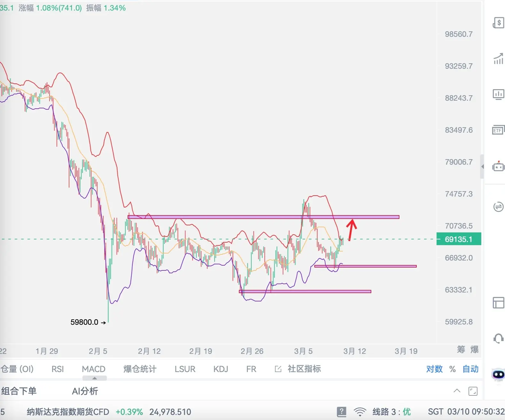
Task: Open the ETF panel icon
Action: coord(498,130)
